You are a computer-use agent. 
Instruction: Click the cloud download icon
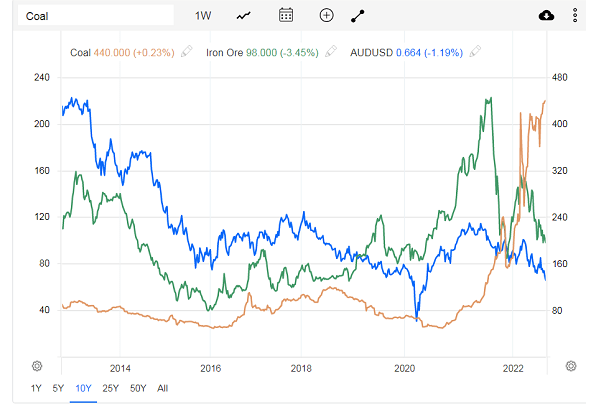pos(546,15)
